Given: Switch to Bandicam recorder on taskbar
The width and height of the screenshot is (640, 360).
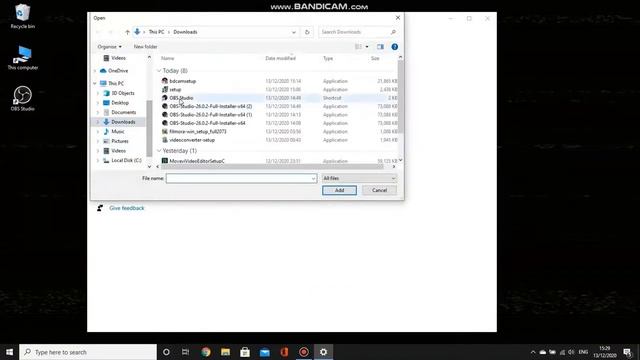Looking at the screenshot, I should tap(304, 352).
